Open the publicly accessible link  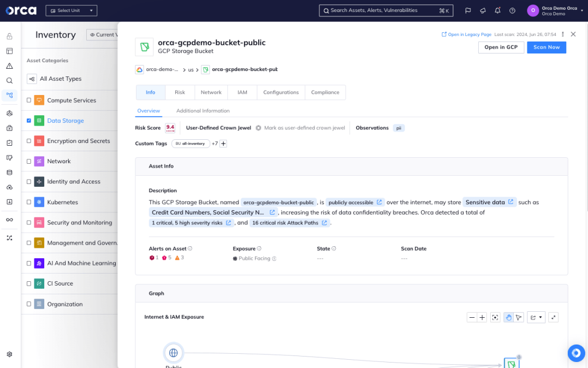355,202
